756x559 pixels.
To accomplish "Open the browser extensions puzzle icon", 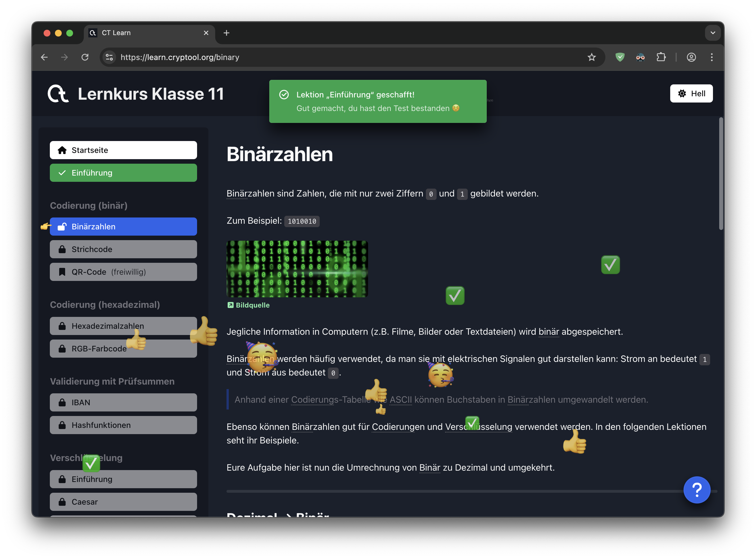I will [661, 57].
